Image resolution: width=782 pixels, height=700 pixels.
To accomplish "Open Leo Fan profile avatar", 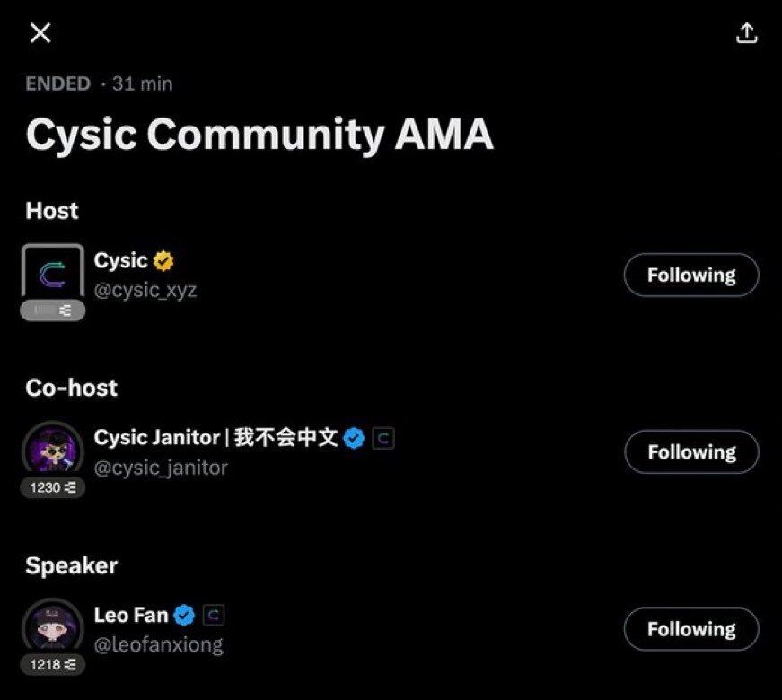I will (x=52, y=626).
